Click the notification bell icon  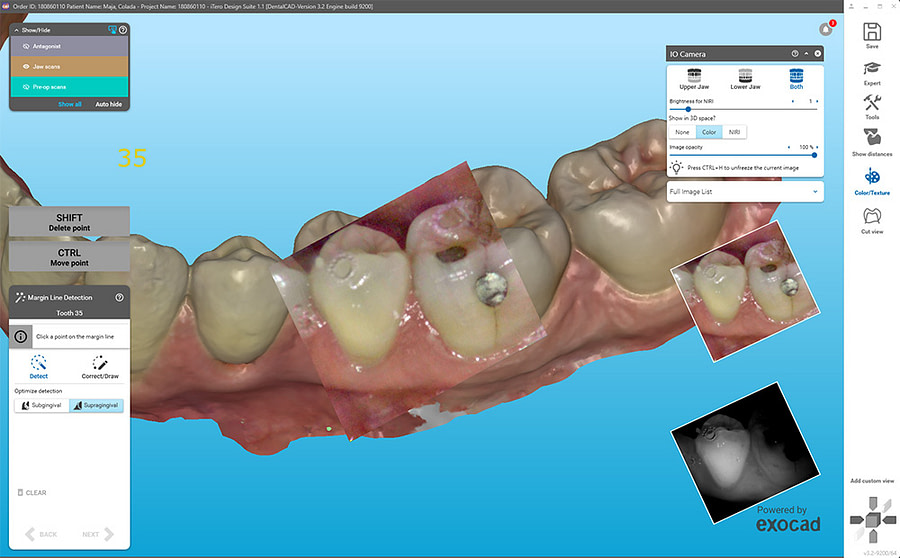pyautogui.click(x=825, y=30)
